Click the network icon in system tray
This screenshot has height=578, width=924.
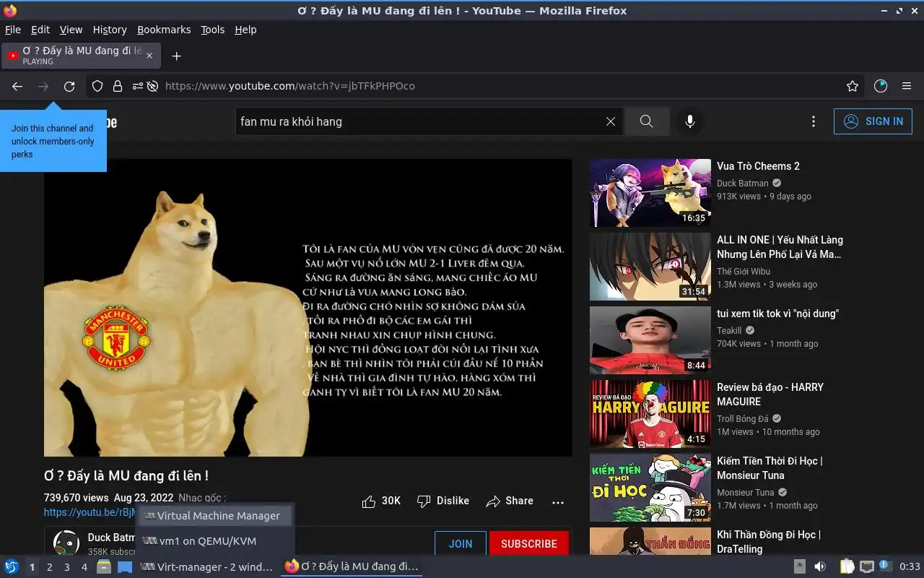click(x=867, y=567)
